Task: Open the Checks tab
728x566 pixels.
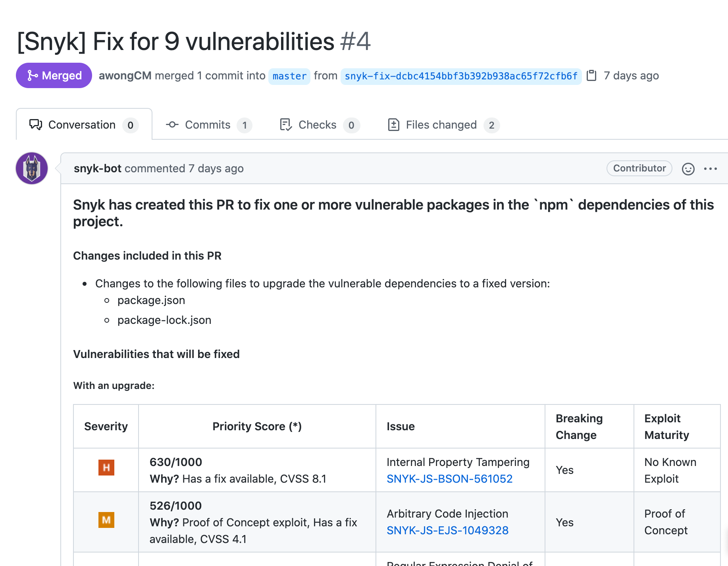Action: coord(318,125)
